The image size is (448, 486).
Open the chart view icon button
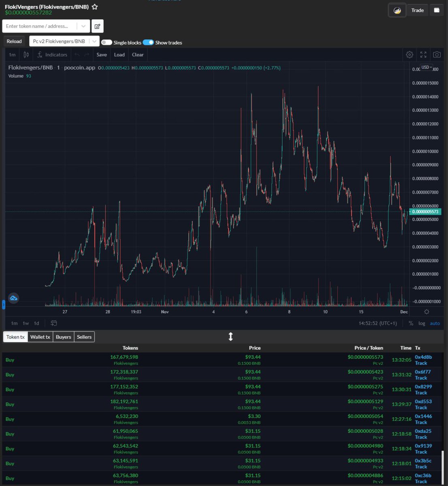397,11
